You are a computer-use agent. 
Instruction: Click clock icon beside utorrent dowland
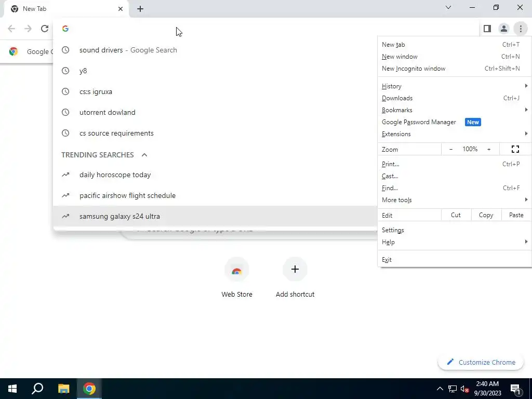point(65,112)
